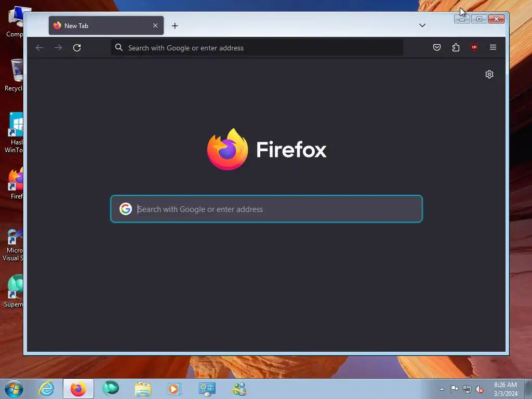The height and width of the screenshot is (399, 532).
Task: Open the Windows Start menu
Action: (14, 389)
